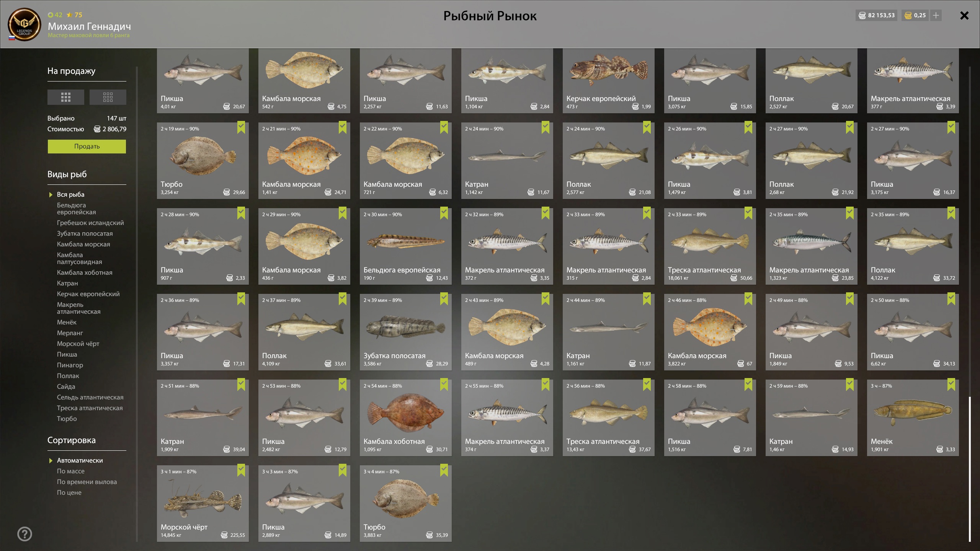Select the Пикша 4,01 кг card
The width and height of the screenshot is (980, 551).
tap(203, 80)
